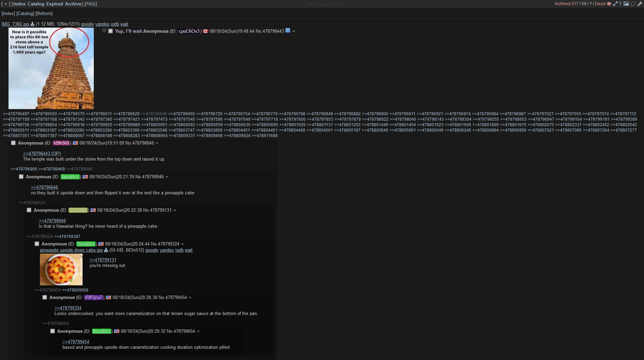Open the post menu arrow for No.478799454
The height and width of the screenshot is (360, 644).
[x=190, y=297]
